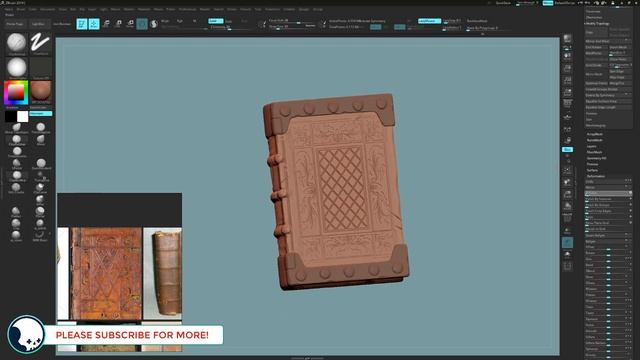Click Delete By Symmetry
This screenshot has height=360, width=640.
point(608,95)
